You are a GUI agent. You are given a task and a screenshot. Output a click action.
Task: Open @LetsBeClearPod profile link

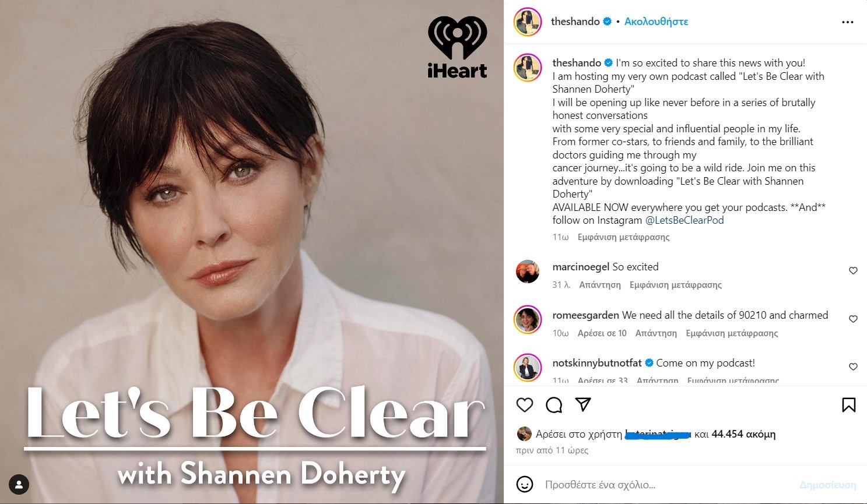click(x=685, y=220)
